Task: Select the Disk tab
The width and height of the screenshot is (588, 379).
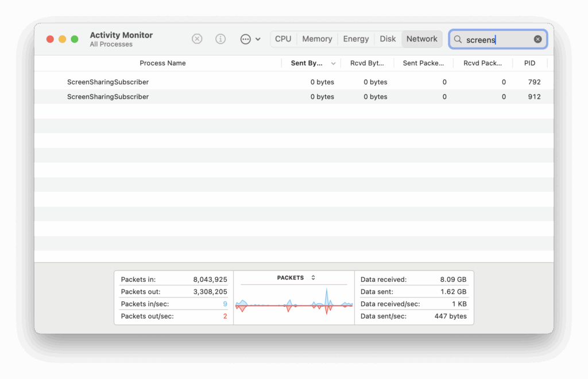Action: click(388, 39)
